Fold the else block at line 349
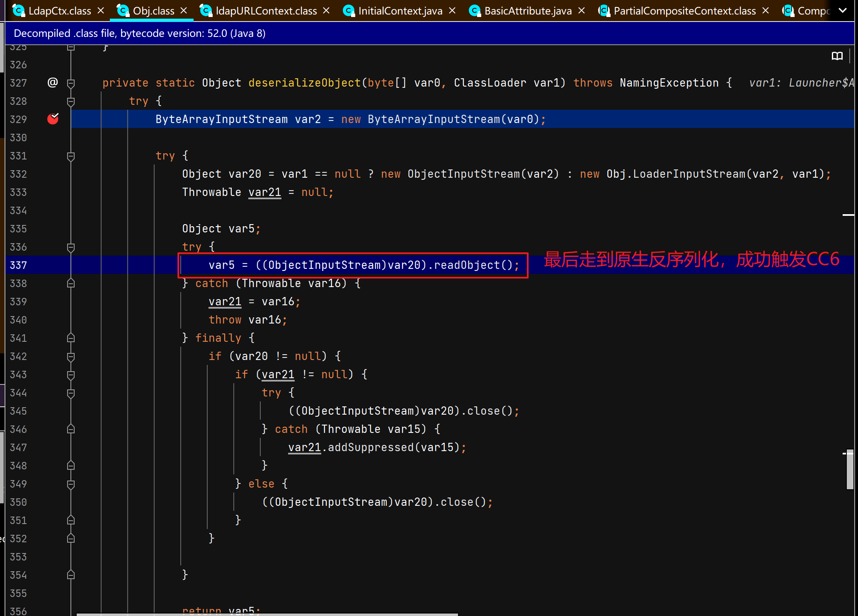The height and width of the screenshot is (616, 858). (71, 484)
